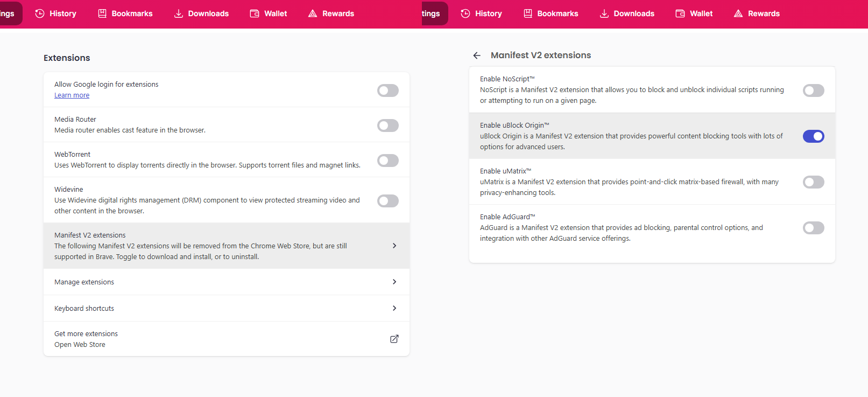868x397 pixels.
Task: Click the Get more extensions label
Action: (86, 334)
